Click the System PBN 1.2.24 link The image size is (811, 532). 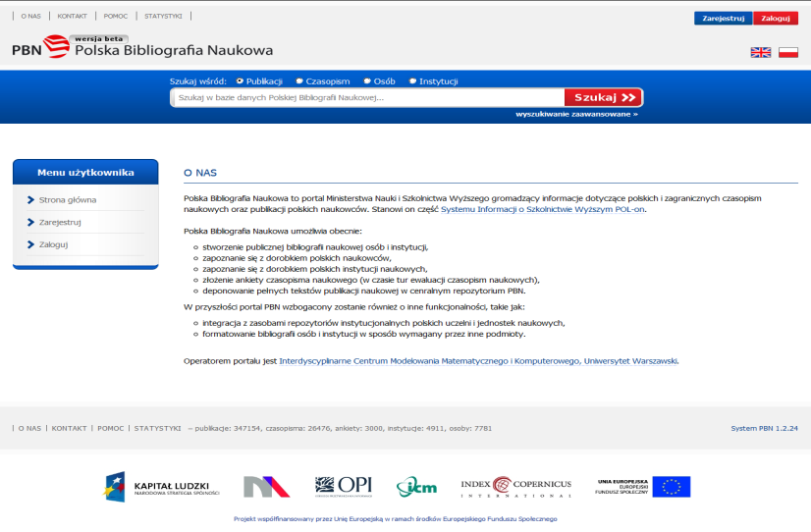point(764,428)
